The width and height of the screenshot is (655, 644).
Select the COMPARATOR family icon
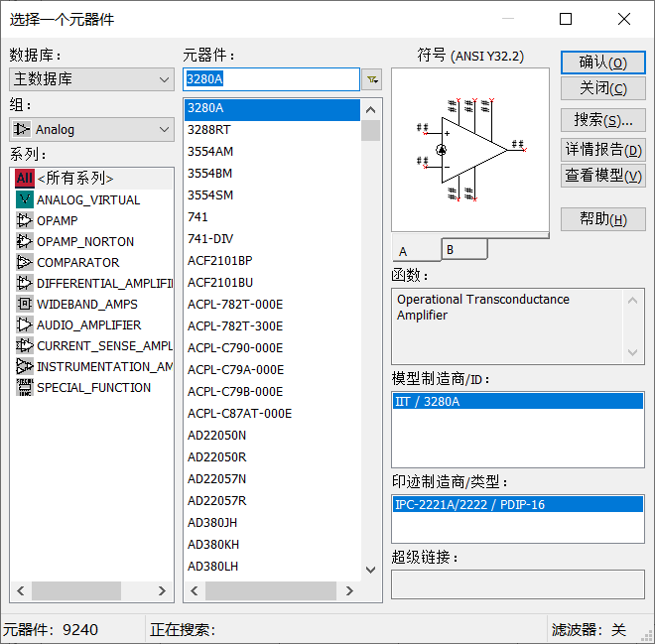[x=25, y=262]
